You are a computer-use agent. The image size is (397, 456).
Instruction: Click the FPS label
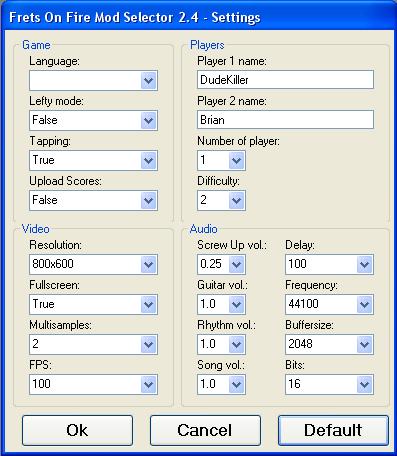click(40, 365)
